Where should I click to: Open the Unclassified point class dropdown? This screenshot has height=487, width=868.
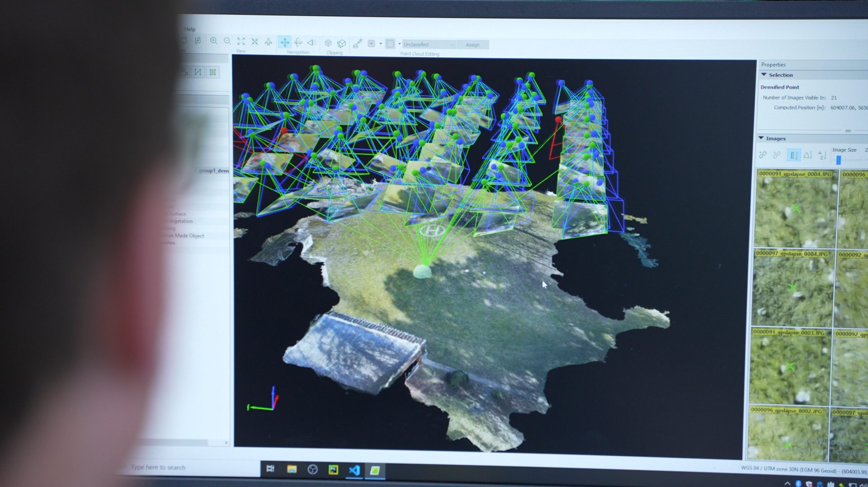pyautogui.click(x=429, y=44)
